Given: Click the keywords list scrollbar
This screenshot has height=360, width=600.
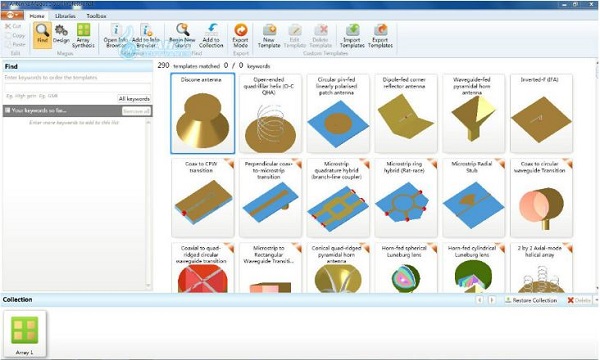Looking at the screenshot, I should [148, 204].
